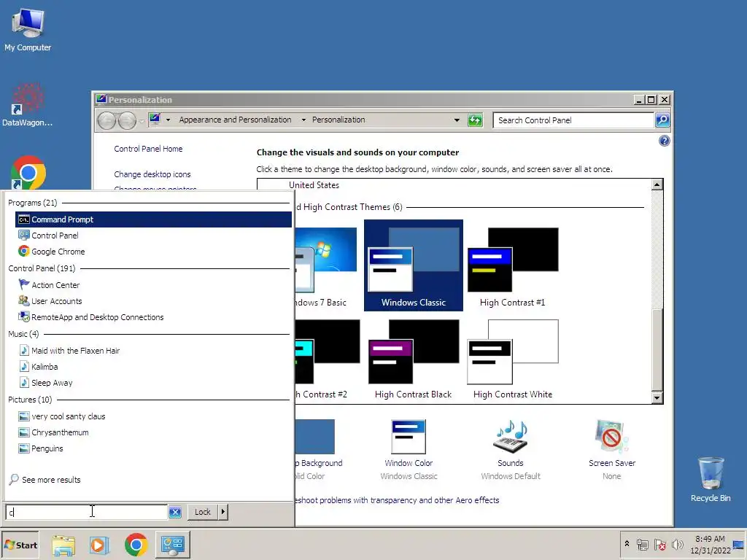Expand Control Panel root breadcrumb arrow
Viewport: 747px width, 560px height.
tap(168, 120)
